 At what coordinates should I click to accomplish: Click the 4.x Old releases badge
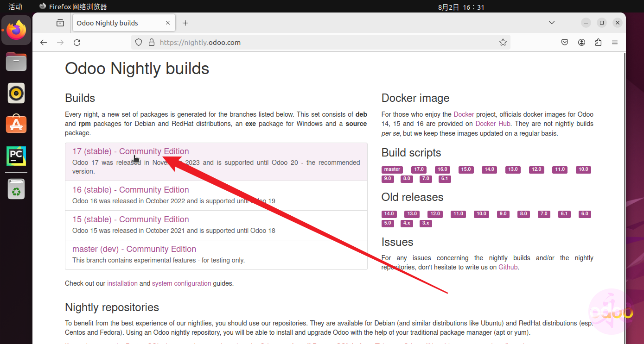tap(407, 223)
